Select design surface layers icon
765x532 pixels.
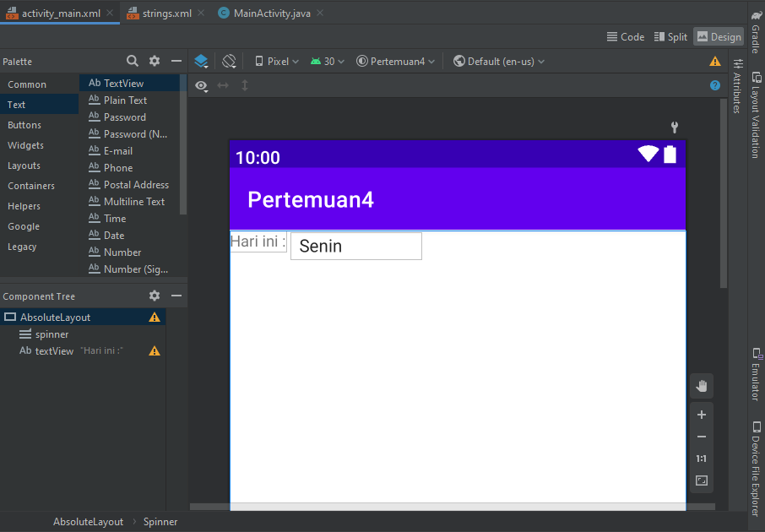click(x=201, y=62)
